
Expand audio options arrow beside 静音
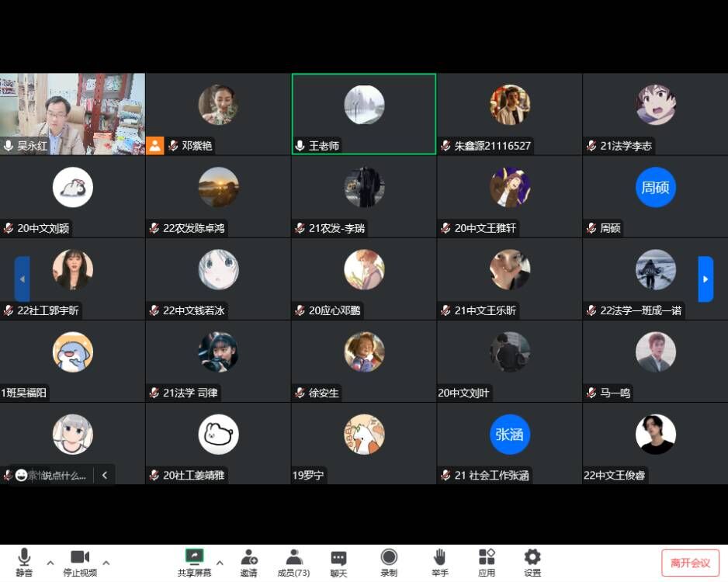[x=50, y=563]
